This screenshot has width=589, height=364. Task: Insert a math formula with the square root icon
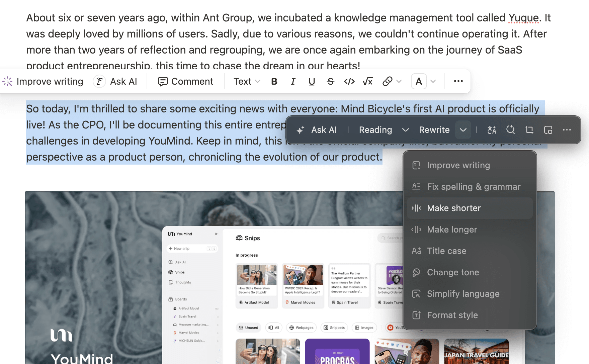tap(368, 82)
